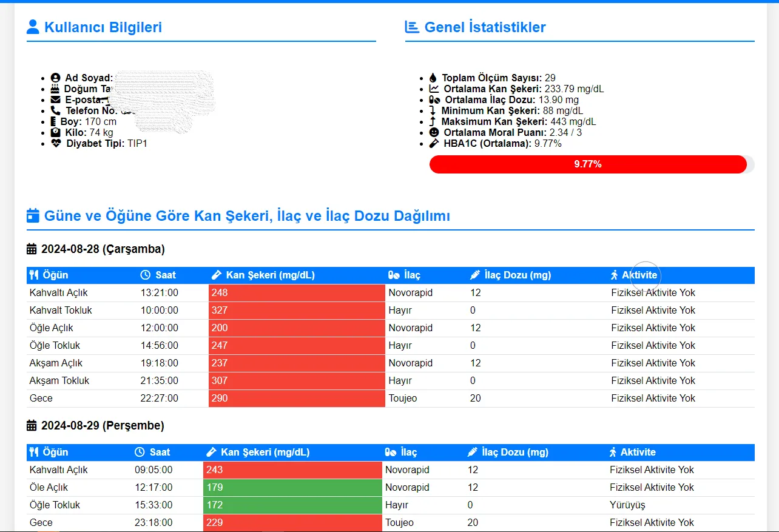Viewport: 779px width, 532px height.
Task: Click the up arrow icon beside Maksimum Kan Şekeri
Action: (x=433, y=121)
